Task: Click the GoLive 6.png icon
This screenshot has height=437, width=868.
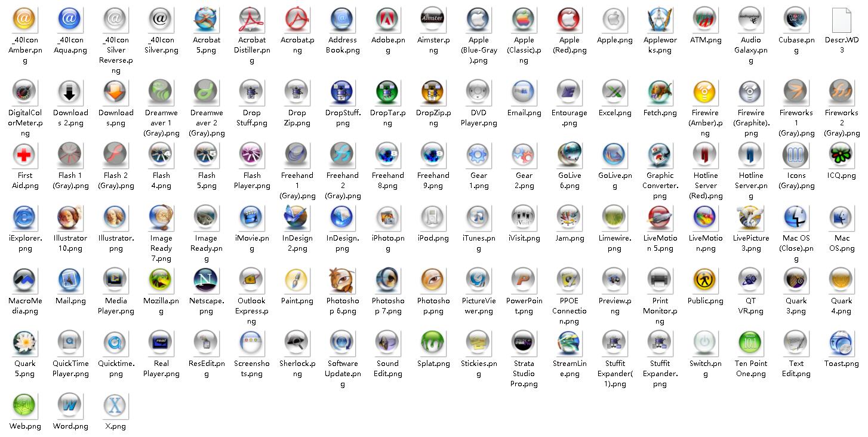Action: [x=569, y=155]
